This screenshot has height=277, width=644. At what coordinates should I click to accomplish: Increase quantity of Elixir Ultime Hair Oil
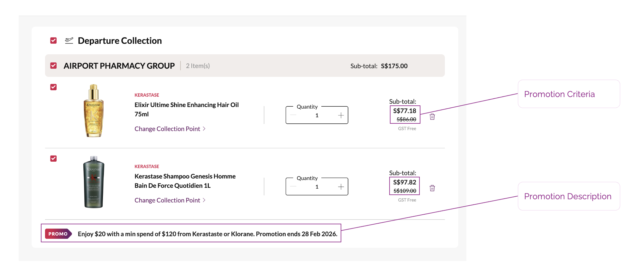(341, 115)
